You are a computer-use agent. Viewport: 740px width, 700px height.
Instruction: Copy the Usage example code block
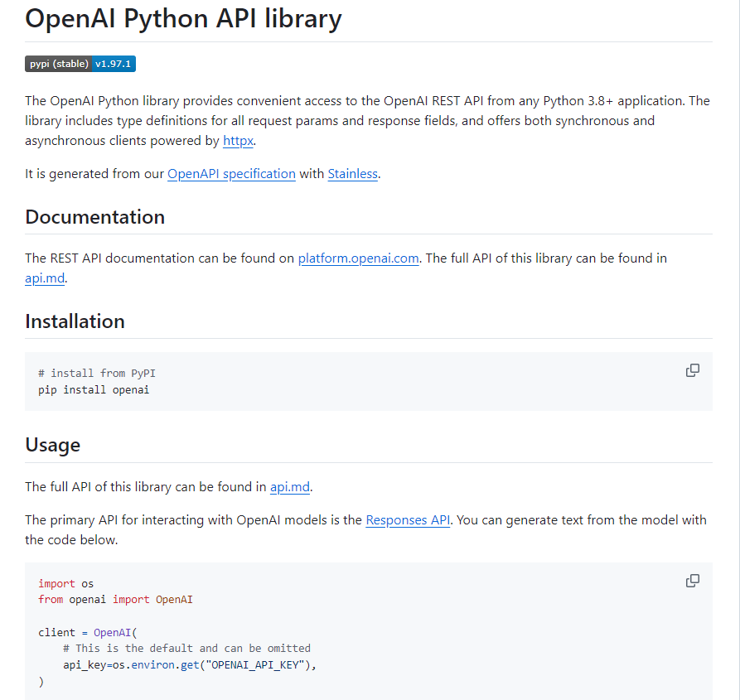click(x=693, y=581)
